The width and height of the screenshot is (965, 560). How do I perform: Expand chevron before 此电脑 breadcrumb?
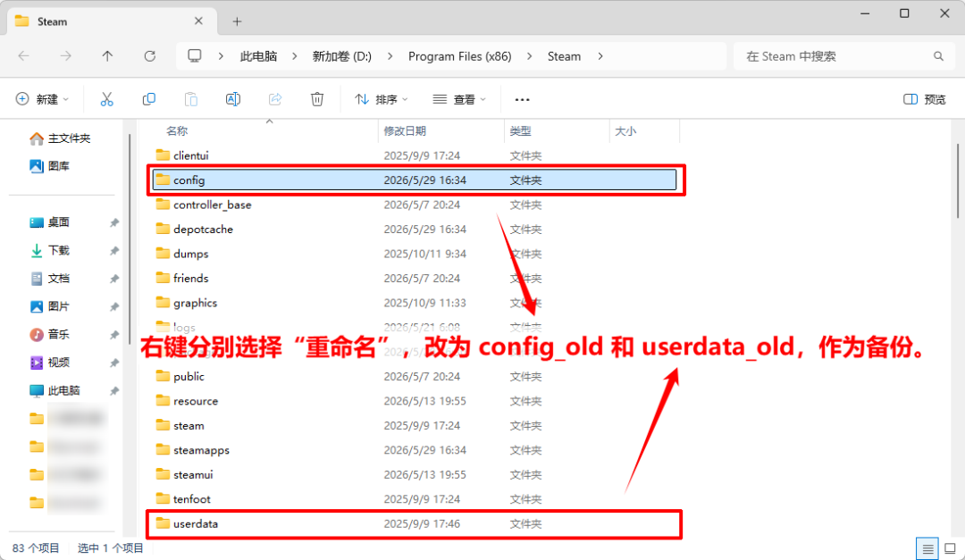click(x=221, y=56)
